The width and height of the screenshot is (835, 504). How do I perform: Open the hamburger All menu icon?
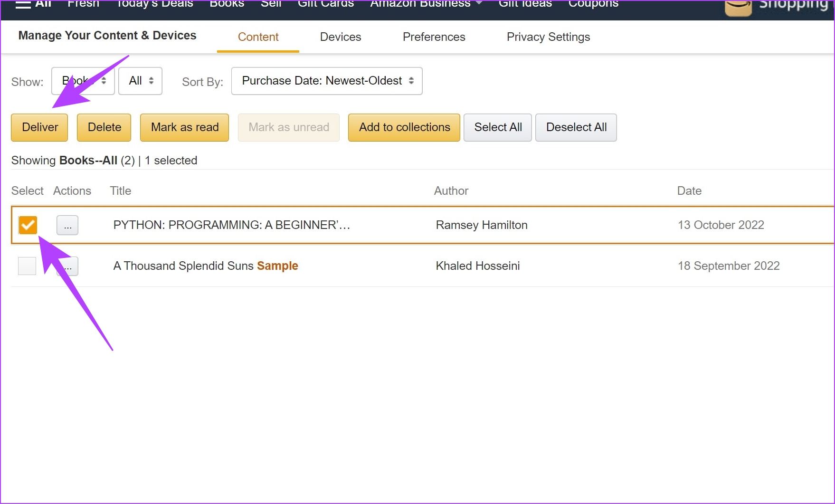(23, 4)
